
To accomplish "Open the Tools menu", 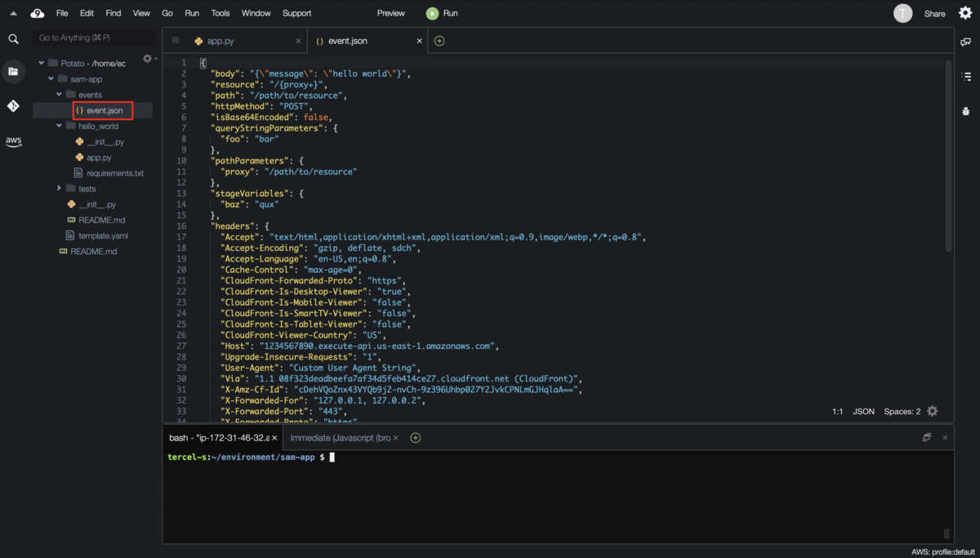I will click(220, 13).
